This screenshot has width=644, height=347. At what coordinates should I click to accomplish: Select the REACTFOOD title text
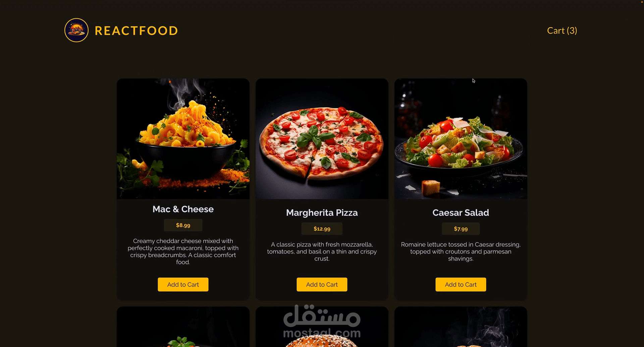pyautogui.click(x=136, y=31)
